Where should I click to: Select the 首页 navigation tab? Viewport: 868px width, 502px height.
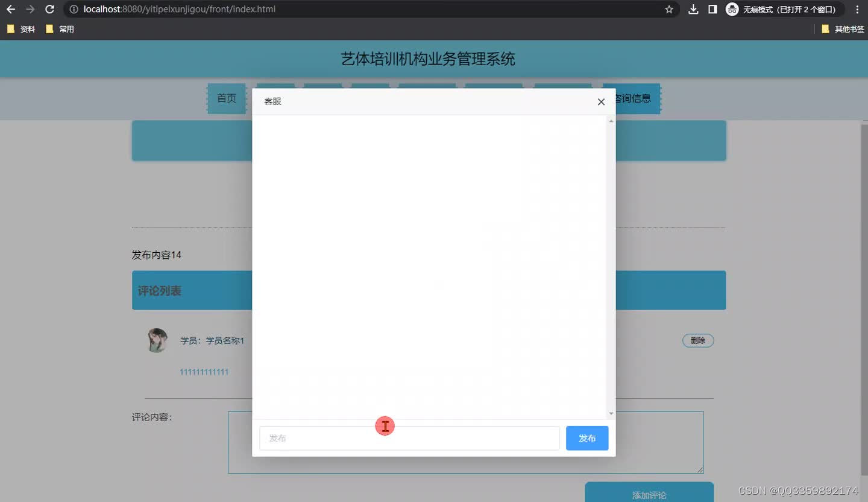[227, 98]
